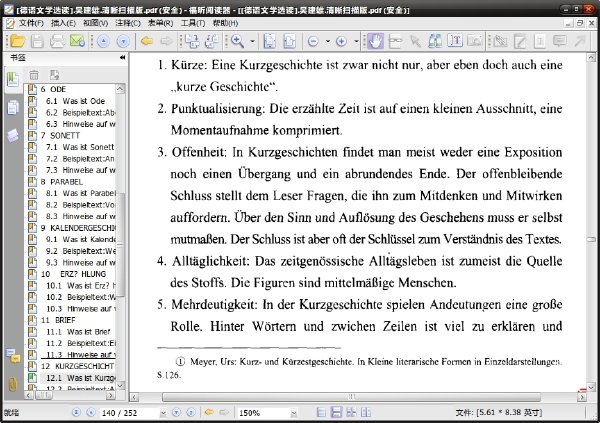The height and width of the screenshot is (423, 600).
Task: Open the 注释(C) menu
Action: click(128, 23)
